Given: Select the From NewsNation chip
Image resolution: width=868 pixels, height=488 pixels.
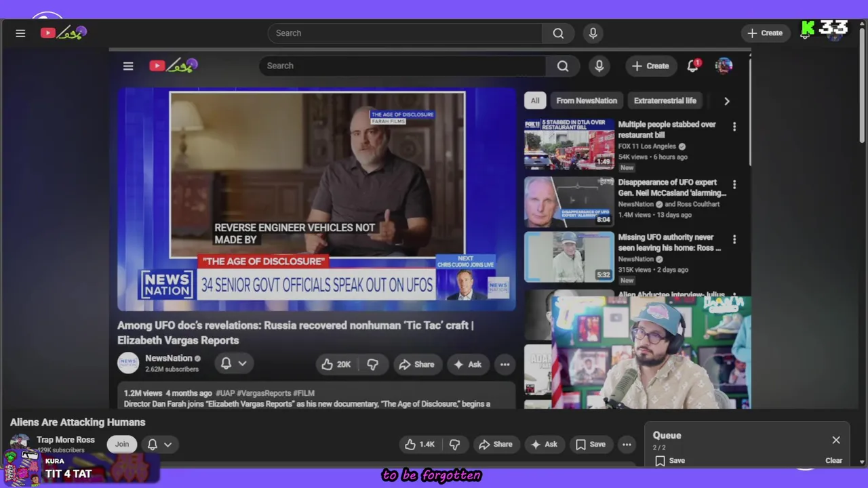Looking at the screenshot, I should 587,100.
